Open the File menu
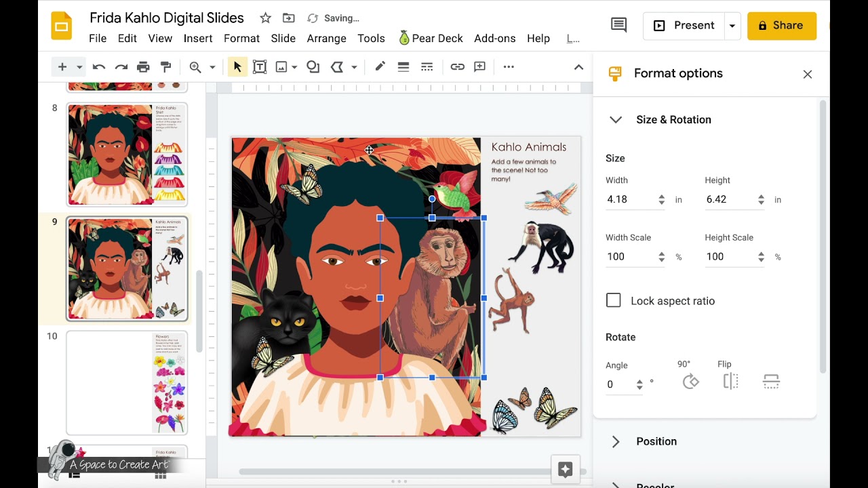The image size is (868, 488). tap(98, 39)
